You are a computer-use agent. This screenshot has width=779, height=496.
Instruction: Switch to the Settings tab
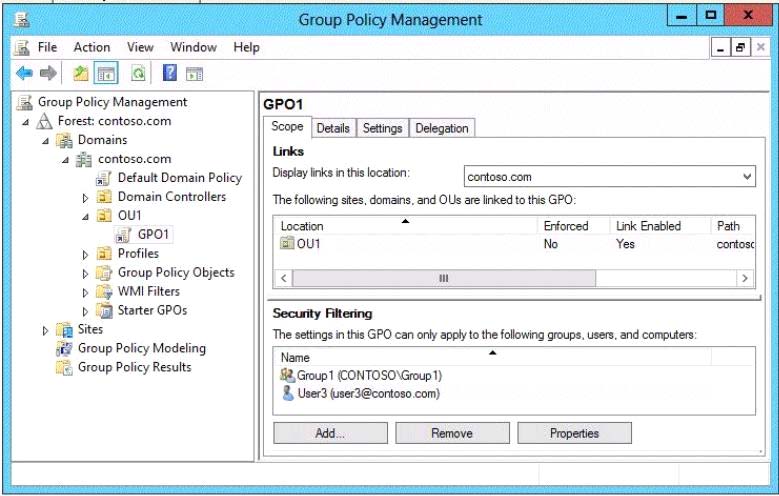point(382,128)
